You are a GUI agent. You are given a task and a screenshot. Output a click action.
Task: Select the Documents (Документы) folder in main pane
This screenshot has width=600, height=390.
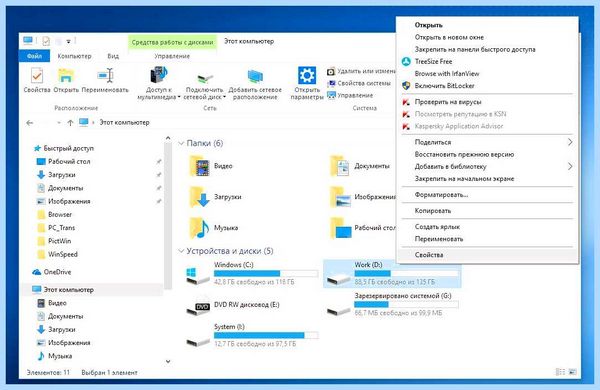click(360, 166)
